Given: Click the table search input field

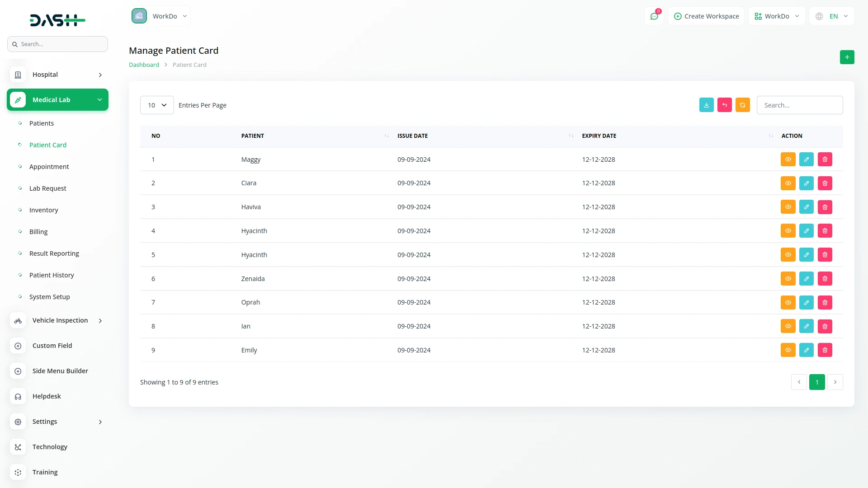Looking at the screenshot, I should coord(799,105).
